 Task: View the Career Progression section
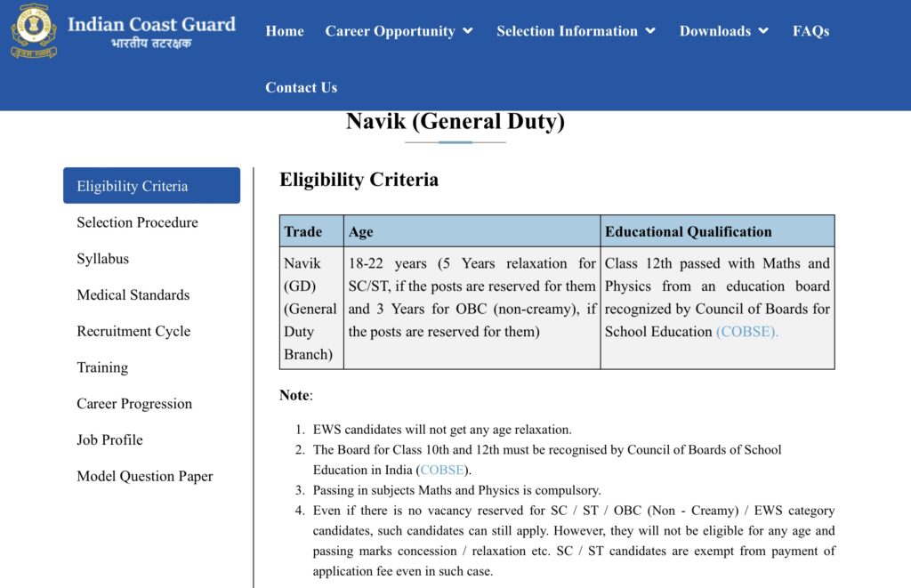pyautogui.click(x=134, y=404)
